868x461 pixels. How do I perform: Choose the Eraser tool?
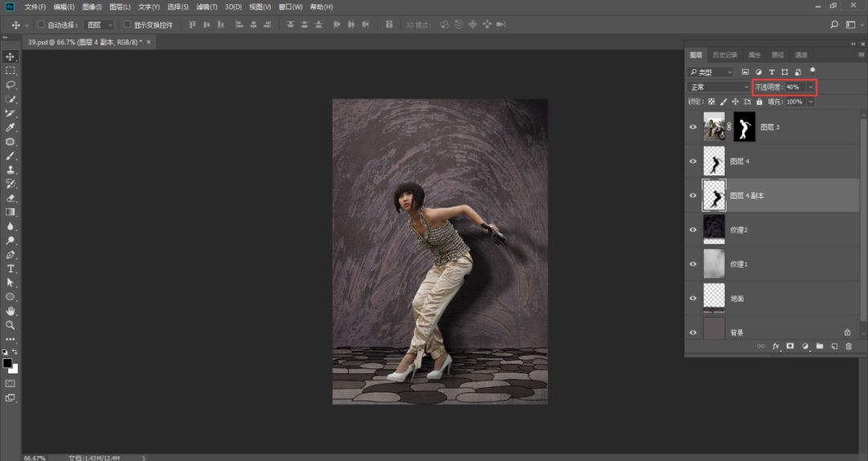click(x=10, y=198)
